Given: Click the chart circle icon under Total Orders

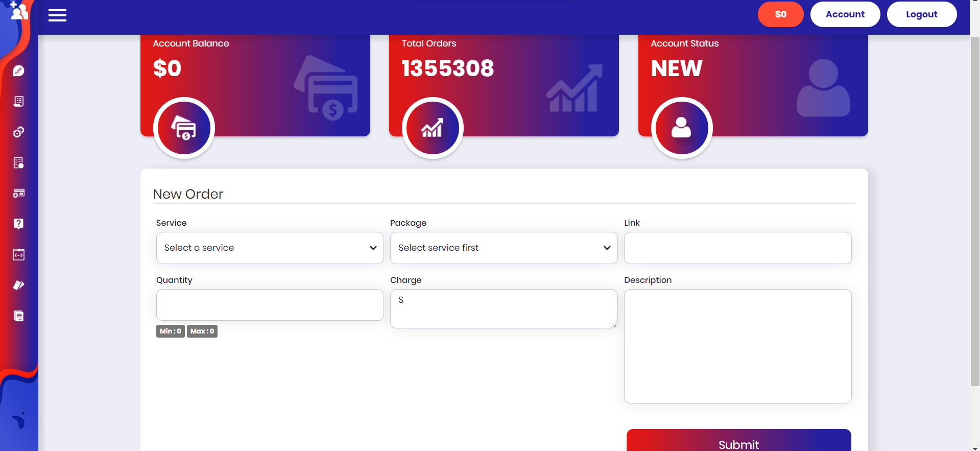Looking at the screenshot, I should [x=433, y=128].
